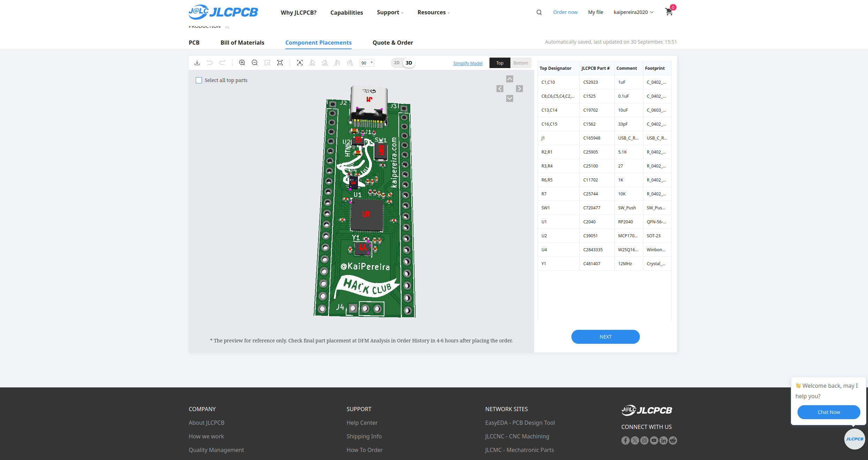868x460 pixels.
Task: Open the Resources dropdown menu
Action: [x=433, y=13]
